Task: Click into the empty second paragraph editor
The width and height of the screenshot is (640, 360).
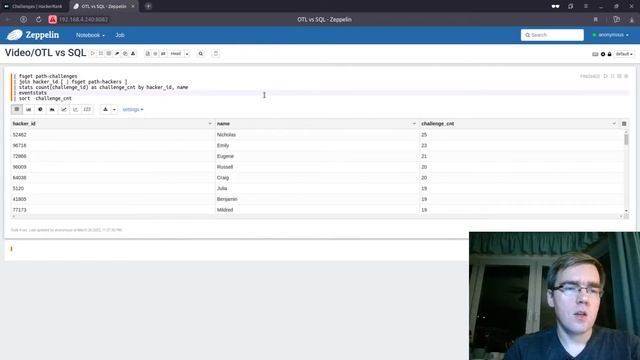Action: pyautogui.click(x=318, y=249)
